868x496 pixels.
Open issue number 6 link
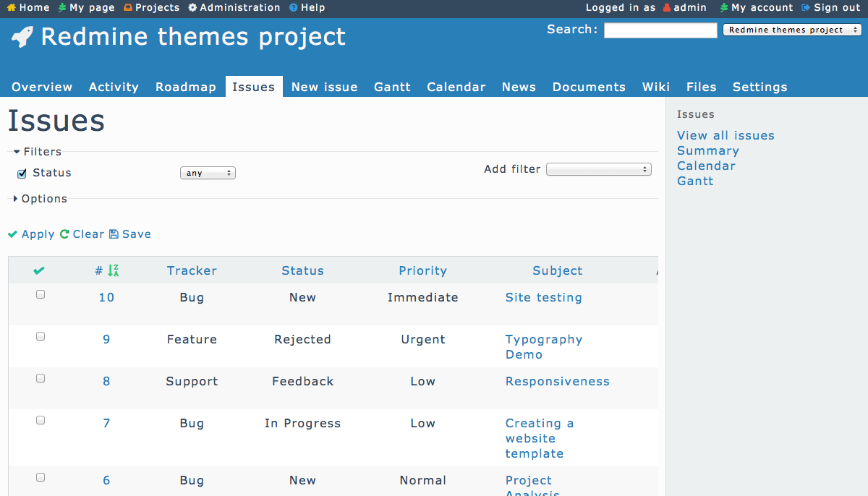click(106, 480)
